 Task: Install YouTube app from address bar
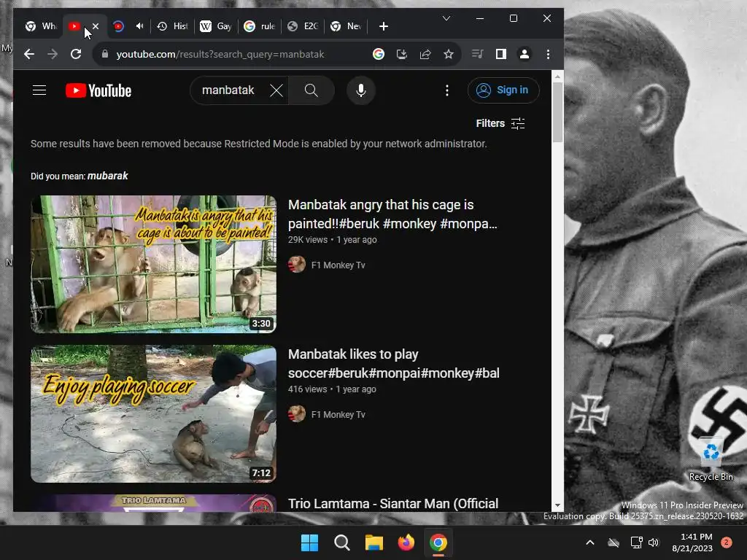[x=402, y=54]
